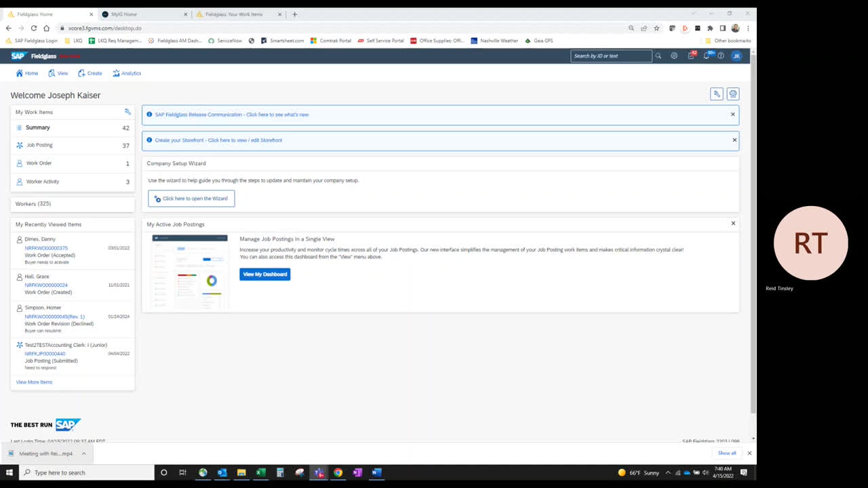This screenshot has height=488, width=868.
Task: Click the Dimes, Danny recently viewed entry
Action: [x=40, y=239]
